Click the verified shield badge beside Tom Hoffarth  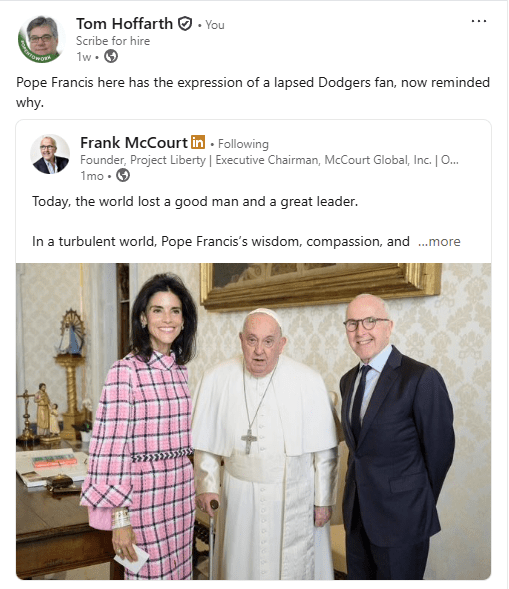(x=185, y=24)
